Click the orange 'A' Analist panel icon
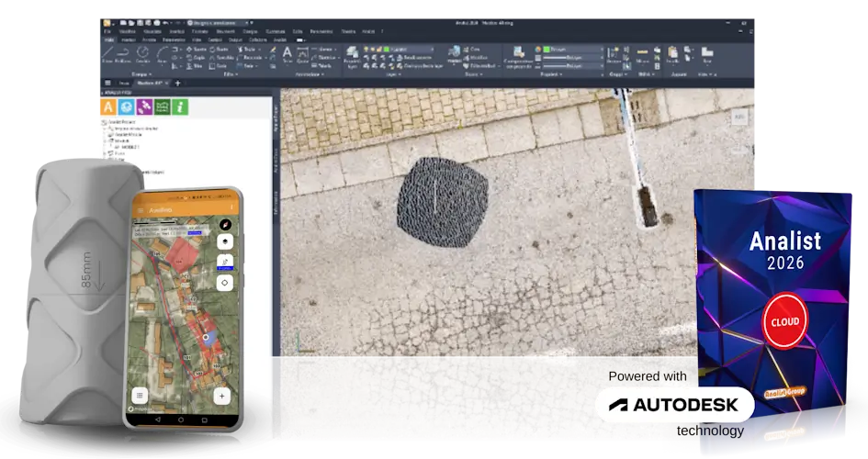The width and height of the screenshot is (868, 459). pyautogui.click(x=108, y=106)
